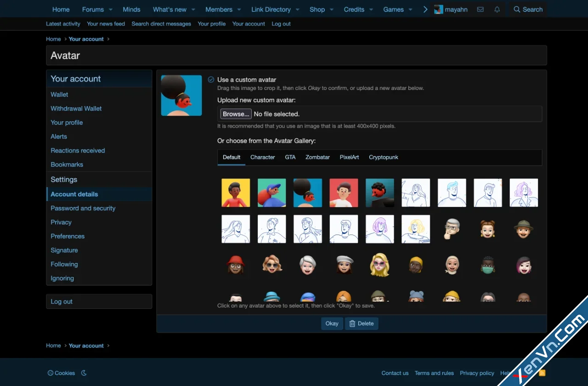Toggle dark style via the moon icon
Image resolution: width=588 pixels, height=386 pixels.
(84, 373)
